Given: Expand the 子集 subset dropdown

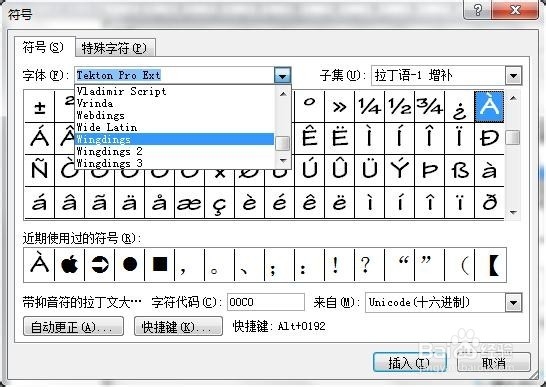Looking at the screenshot, I should click(514, 75).
